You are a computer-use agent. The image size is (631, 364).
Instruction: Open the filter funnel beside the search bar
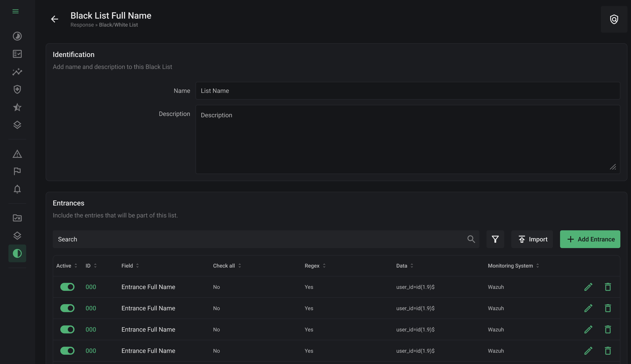(495, 239)
